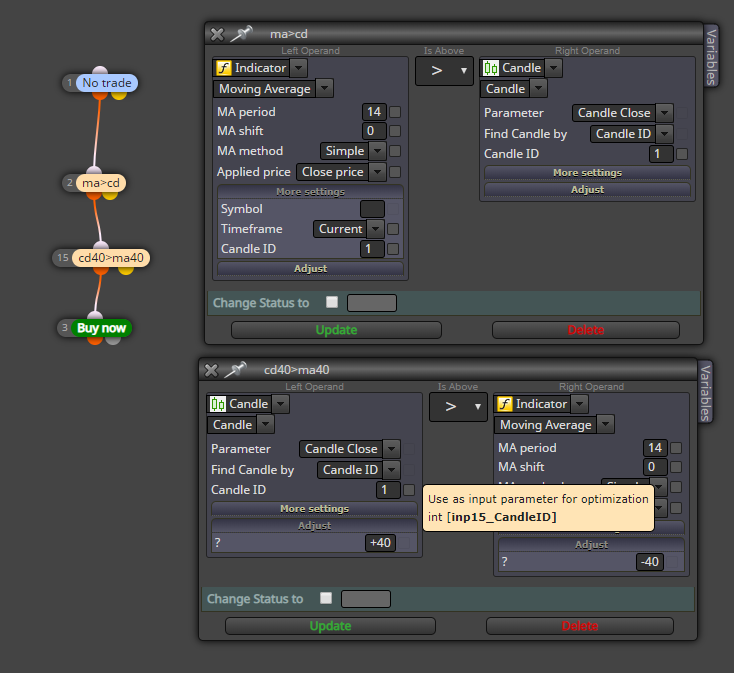Click the Delete button in cd40>ma40 panel
Viewport: 734px width, 673px height.
click(x=580, y=626)
